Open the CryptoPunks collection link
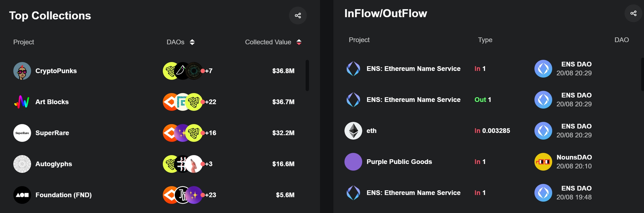This screenshot has height=213, width=644. tap(56, 71)
